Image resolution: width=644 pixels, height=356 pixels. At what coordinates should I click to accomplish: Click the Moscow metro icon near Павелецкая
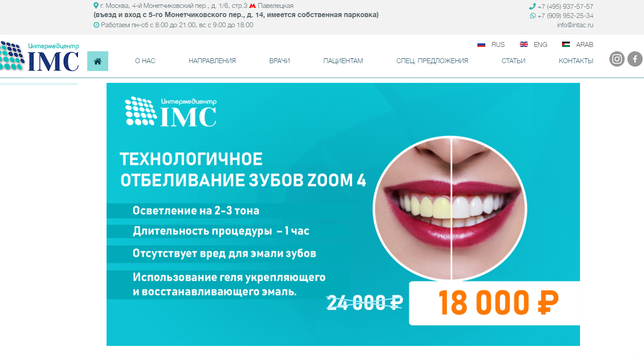tap(252, 6)
